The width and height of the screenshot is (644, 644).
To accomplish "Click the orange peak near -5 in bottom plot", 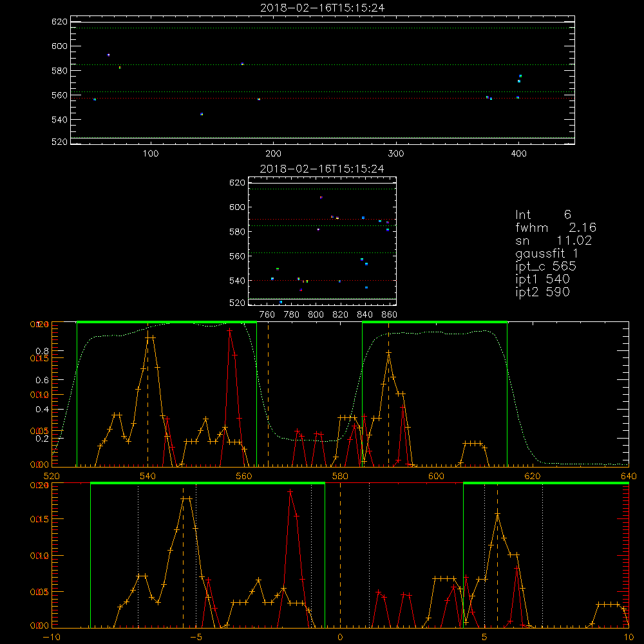I will (x=187, y=498).
